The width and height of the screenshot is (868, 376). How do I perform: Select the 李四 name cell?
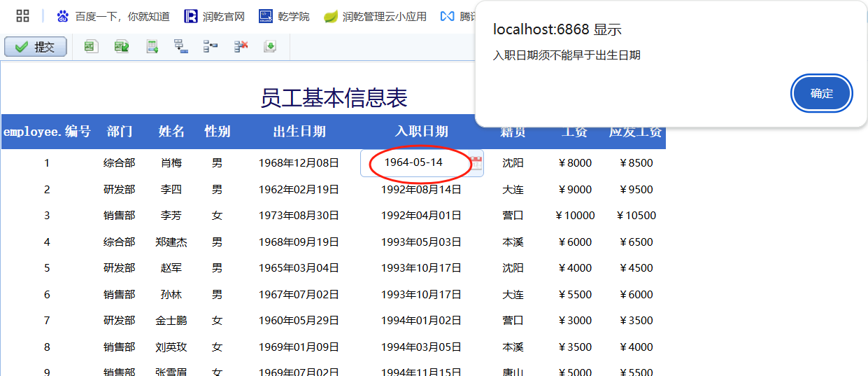click(x=171, y=189)
